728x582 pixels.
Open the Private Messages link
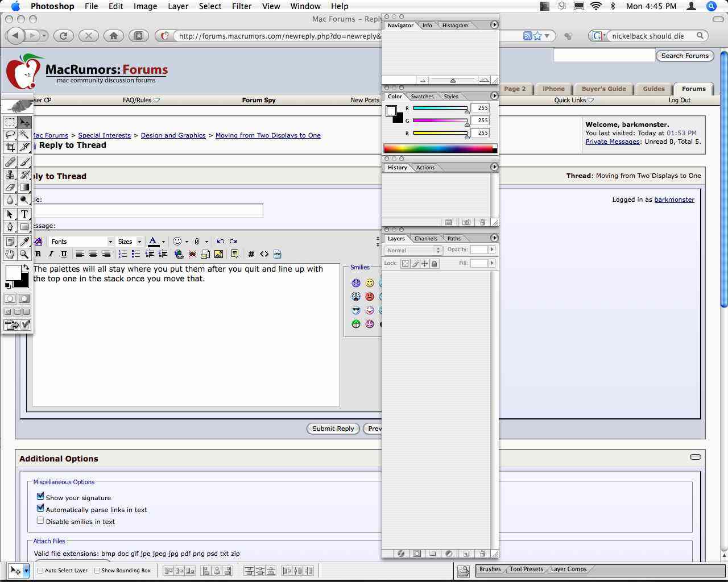tap(613, 142)
